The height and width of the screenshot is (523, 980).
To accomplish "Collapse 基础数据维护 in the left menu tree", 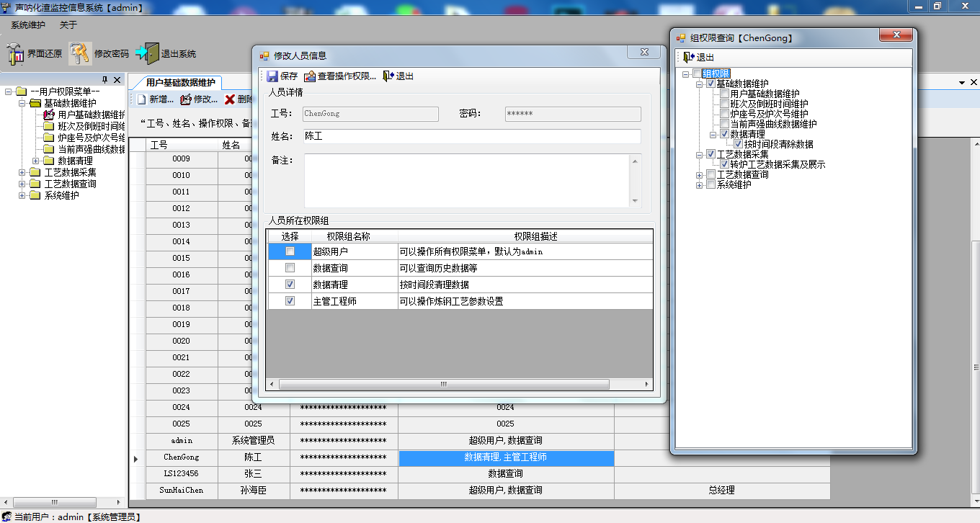I will [x=22, y=103].
